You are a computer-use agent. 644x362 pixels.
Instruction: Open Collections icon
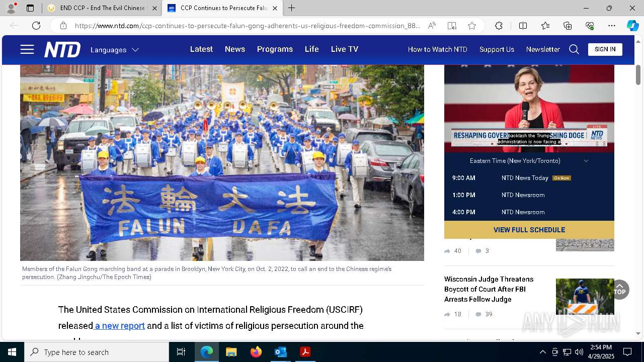pos(568,26)
